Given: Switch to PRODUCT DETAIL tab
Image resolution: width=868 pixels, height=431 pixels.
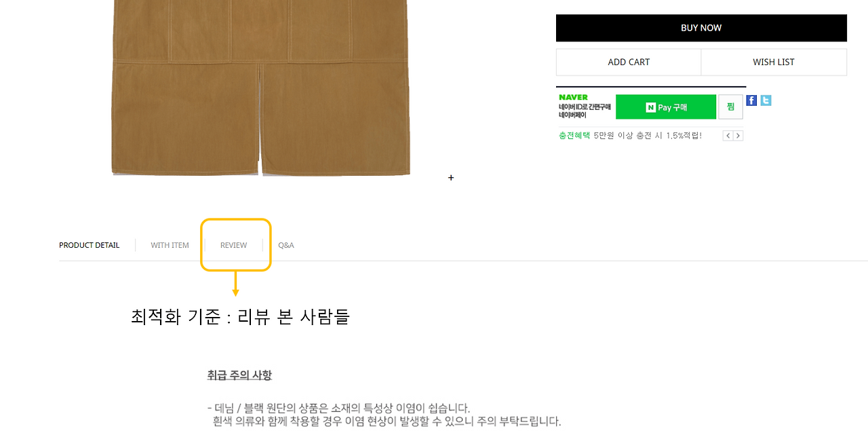Looking at the screenshot, I should point(89,245).
